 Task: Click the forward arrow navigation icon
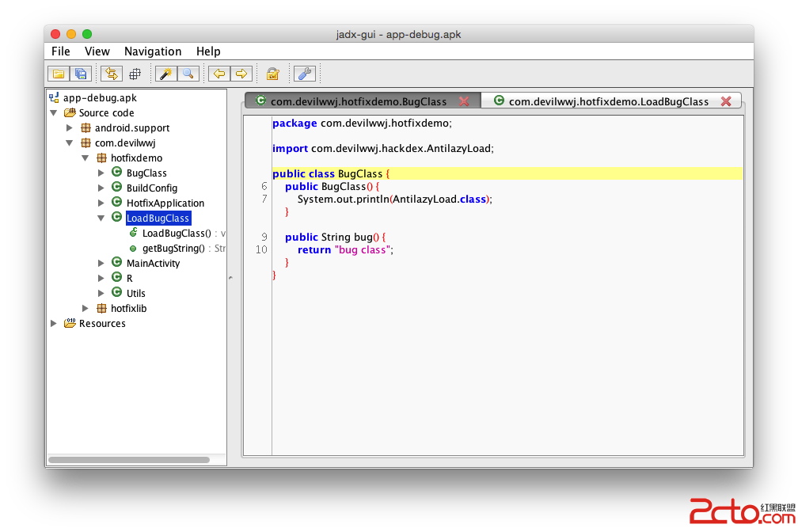coord(241,74)
